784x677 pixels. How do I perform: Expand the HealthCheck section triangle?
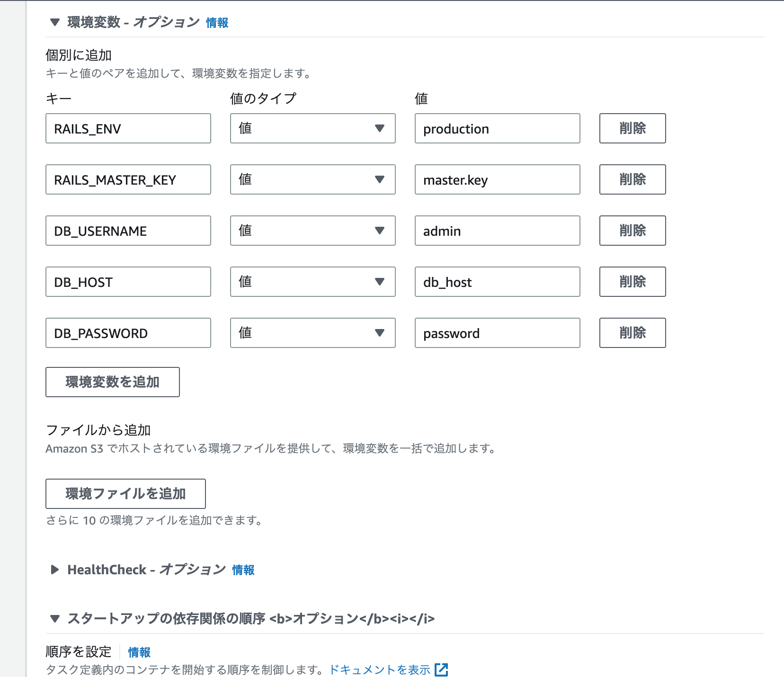pyautogui.click(x=54, y=570)
